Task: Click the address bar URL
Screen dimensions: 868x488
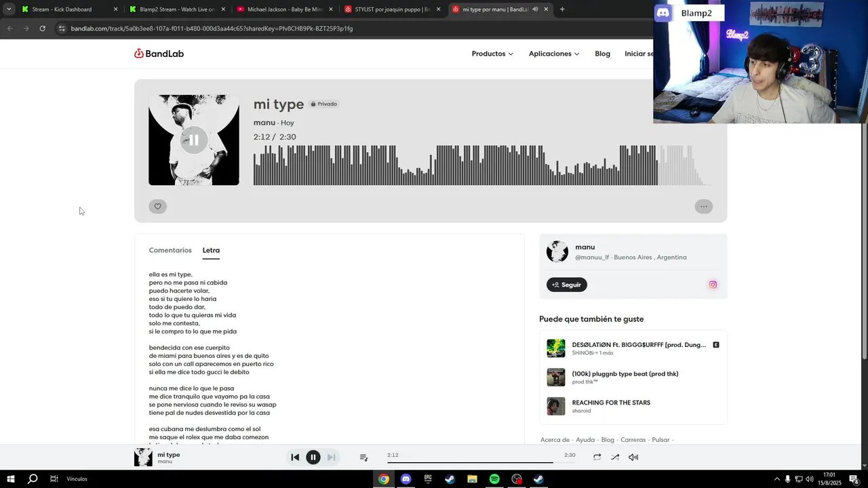Action: point(212,28)
